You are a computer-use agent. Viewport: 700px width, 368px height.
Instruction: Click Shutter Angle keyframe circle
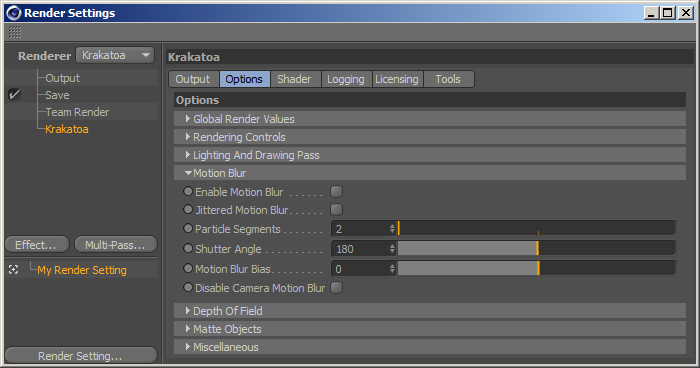188,248
